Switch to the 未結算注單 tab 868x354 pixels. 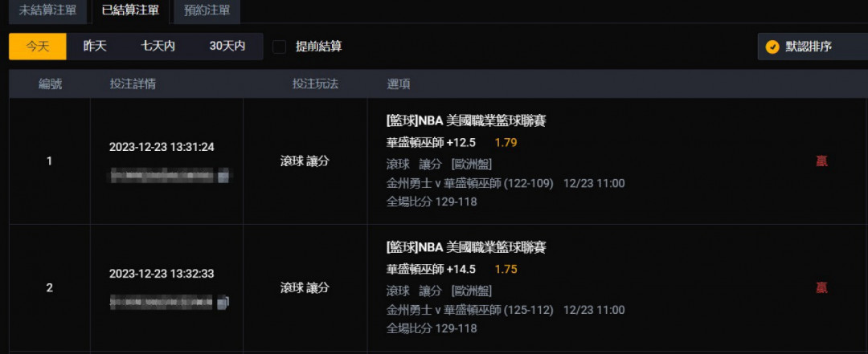coord(47,10)
